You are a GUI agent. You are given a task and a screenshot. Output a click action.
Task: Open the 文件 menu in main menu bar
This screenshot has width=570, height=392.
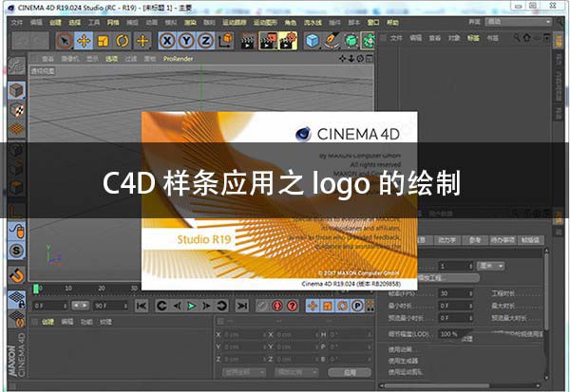pos(17,23)
